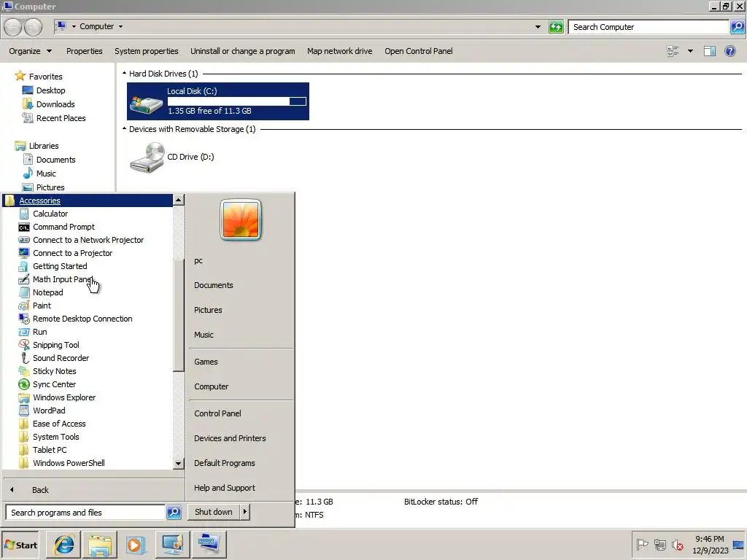Click Properties in the toolbar
This screenshot has width=747, height=560.
pyautogui.click(x=85, y=51)
